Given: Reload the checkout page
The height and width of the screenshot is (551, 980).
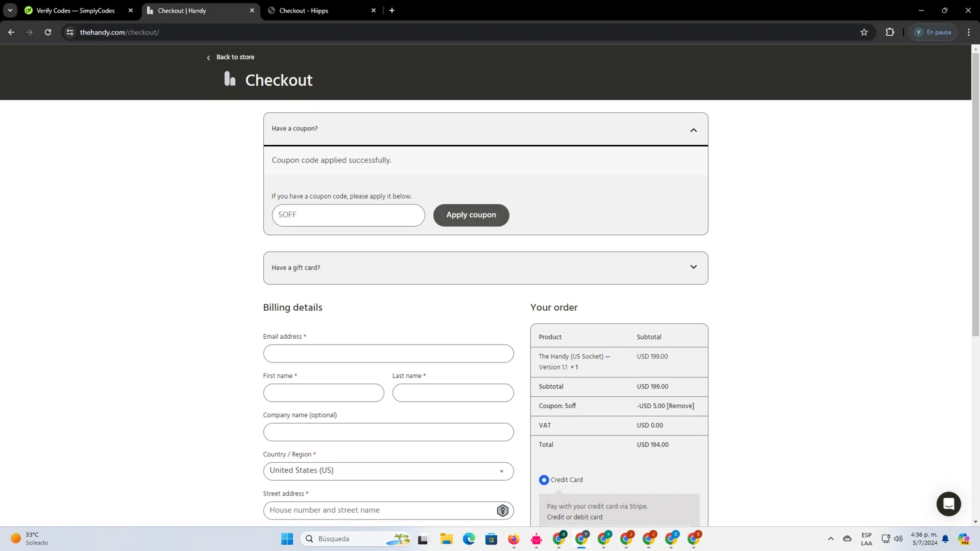Looking at the screenshot, I should [x=48, y=32].
